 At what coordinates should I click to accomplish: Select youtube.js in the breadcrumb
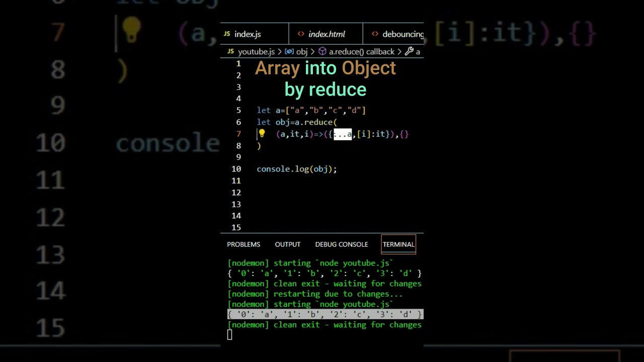256,52
